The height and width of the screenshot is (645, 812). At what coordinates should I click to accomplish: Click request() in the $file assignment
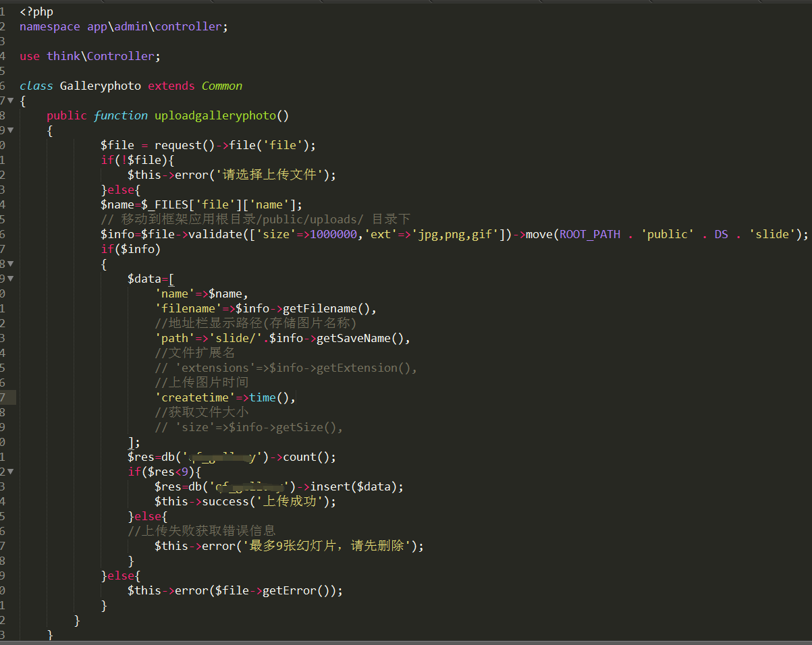(185, 145)
